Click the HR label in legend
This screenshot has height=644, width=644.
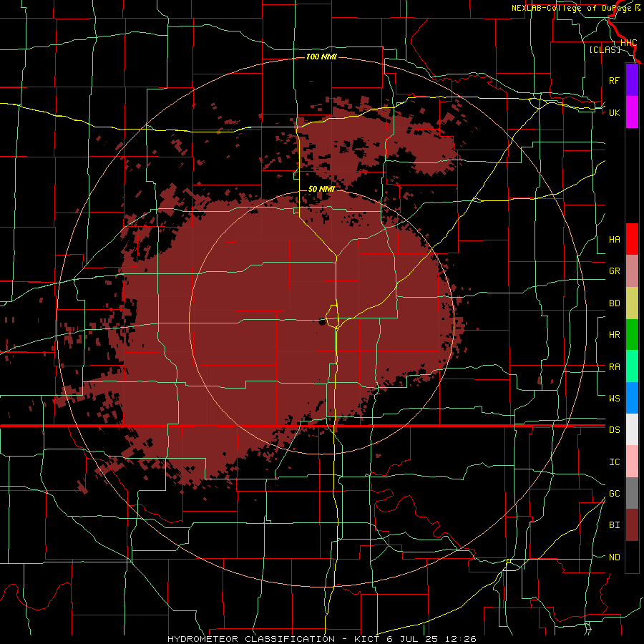(614, 335)
